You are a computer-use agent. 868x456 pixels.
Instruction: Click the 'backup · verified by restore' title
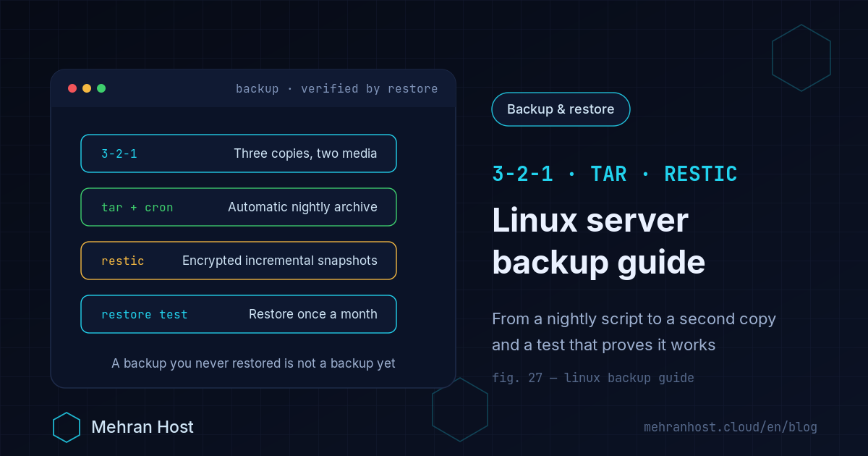tap(337, 88)
